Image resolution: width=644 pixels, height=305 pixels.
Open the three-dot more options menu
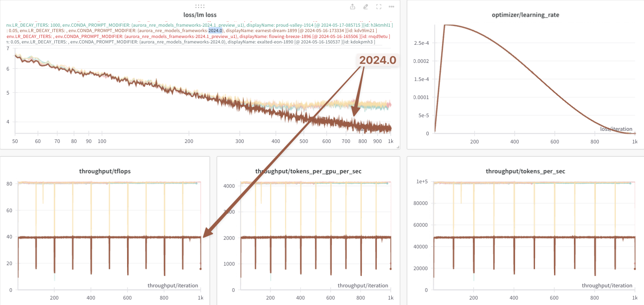tap(392, 7)
